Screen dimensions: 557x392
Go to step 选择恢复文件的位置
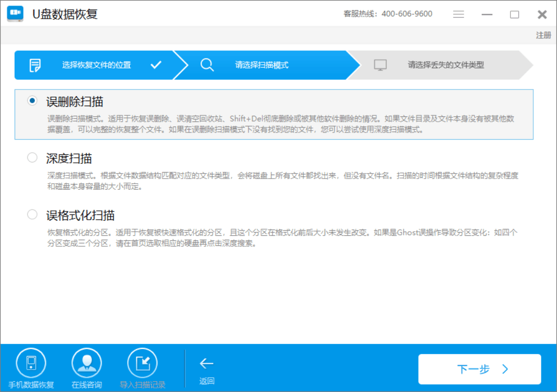96,65
